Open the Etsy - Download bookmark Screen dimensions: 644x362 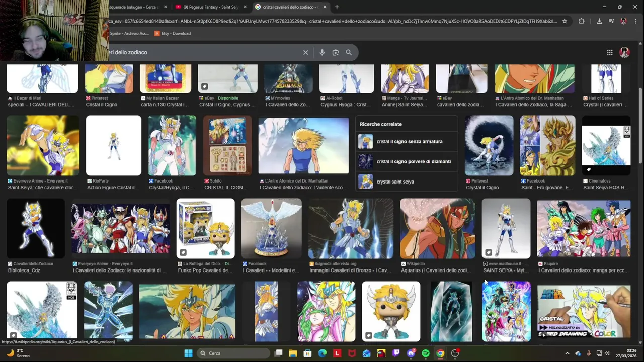(173, 33)
